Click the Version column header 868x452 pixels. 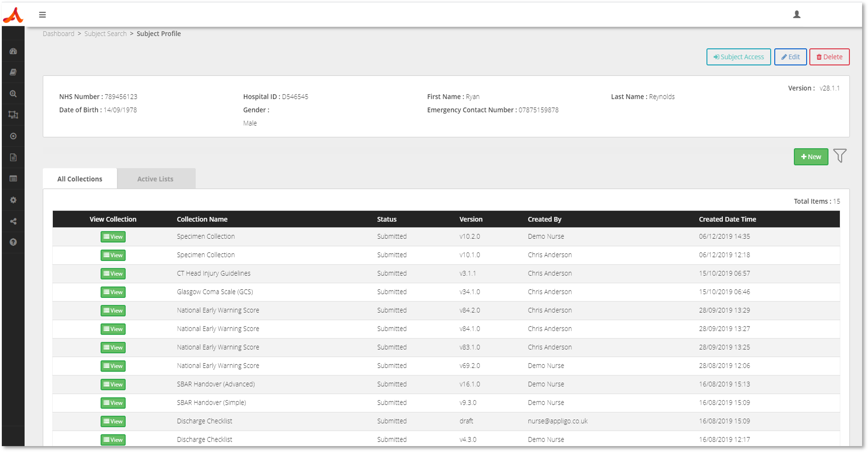point(471,219)
